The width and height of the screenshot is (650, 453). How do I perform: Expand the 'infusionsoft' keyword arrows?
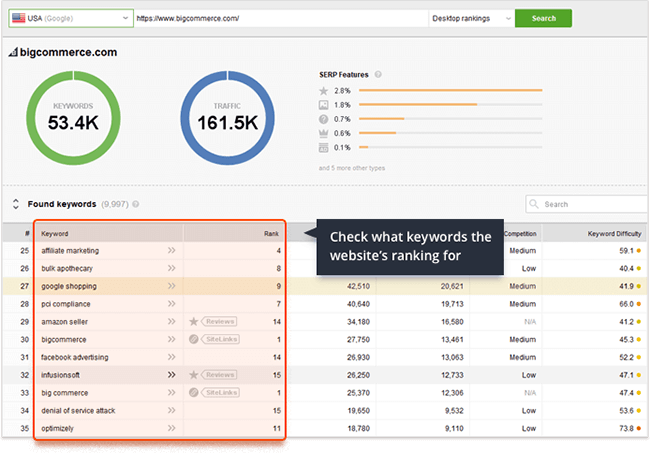pos(172,375)
